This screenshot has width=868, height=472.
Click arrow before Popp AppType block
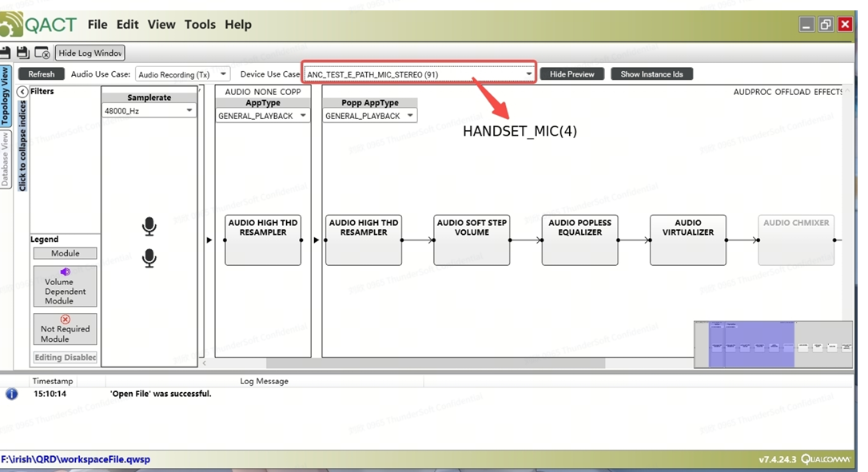(316, 240)
